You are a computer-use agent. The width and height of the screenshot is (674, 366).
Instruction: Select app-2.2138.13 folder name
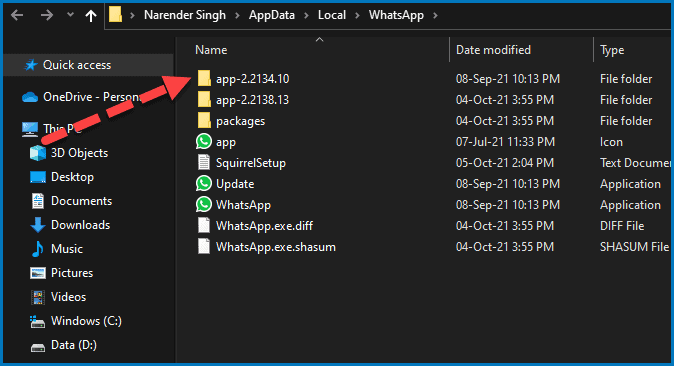tap(253, 100)
